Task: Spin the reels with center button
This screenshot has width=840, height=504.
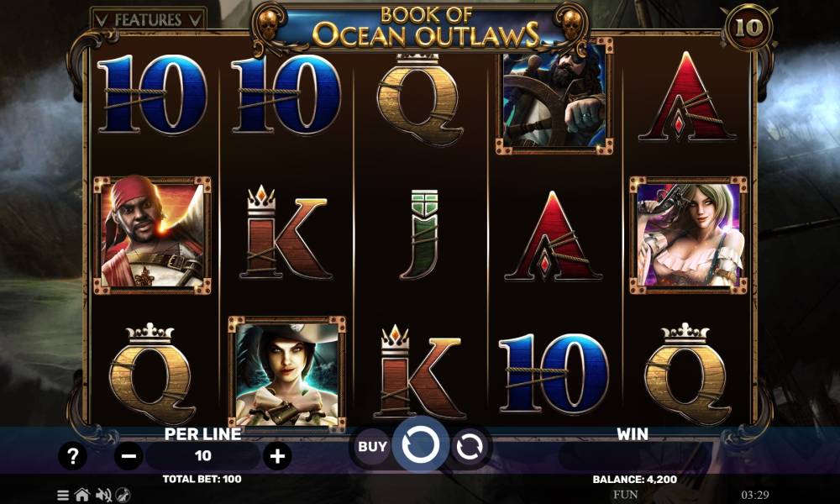Action: pyautogui.click(x=421, y=444)
